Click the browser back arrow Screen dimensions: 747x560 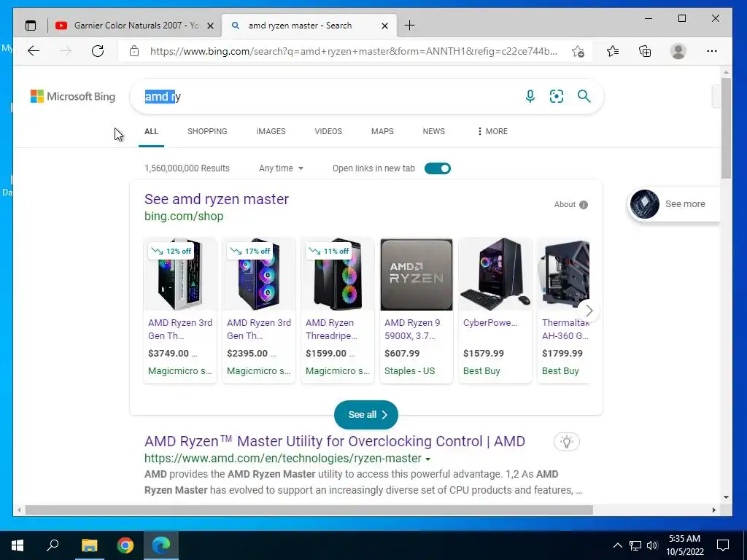[x=34, y=51]
